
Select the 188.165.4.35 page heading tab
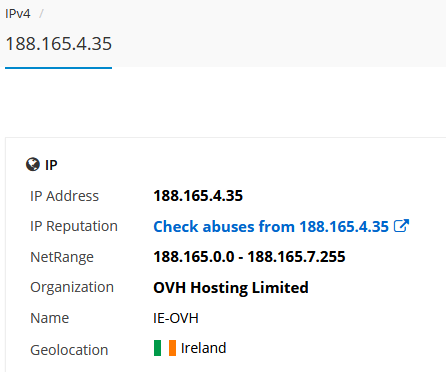click(59, 44)
